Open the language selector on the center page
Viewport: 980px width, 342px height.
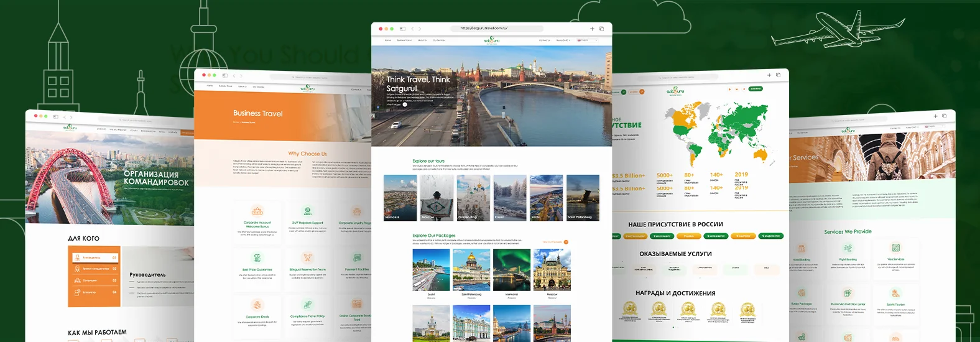click(587, 40)
